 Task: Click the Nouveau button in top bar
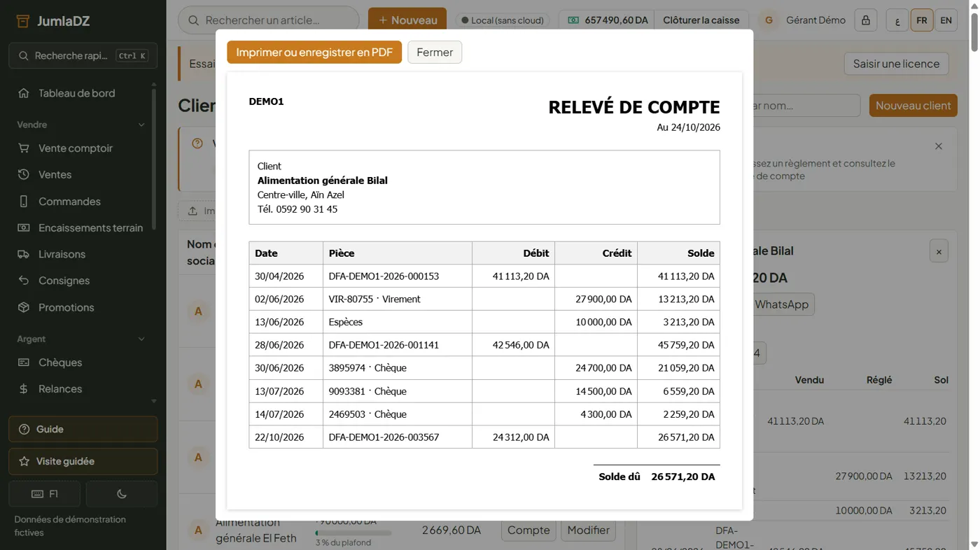click(407, 20)
